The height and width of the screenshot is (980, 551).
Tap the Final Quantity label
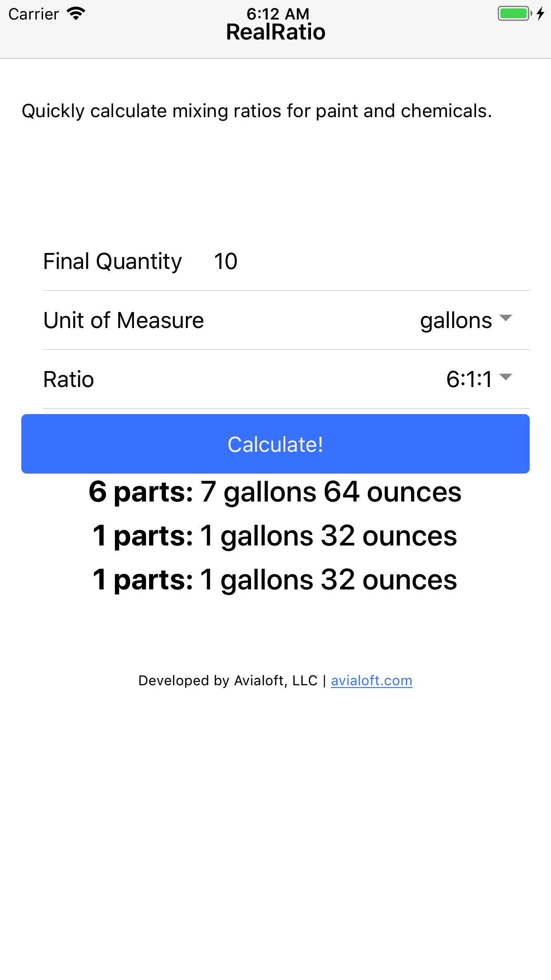pos(113,261)
